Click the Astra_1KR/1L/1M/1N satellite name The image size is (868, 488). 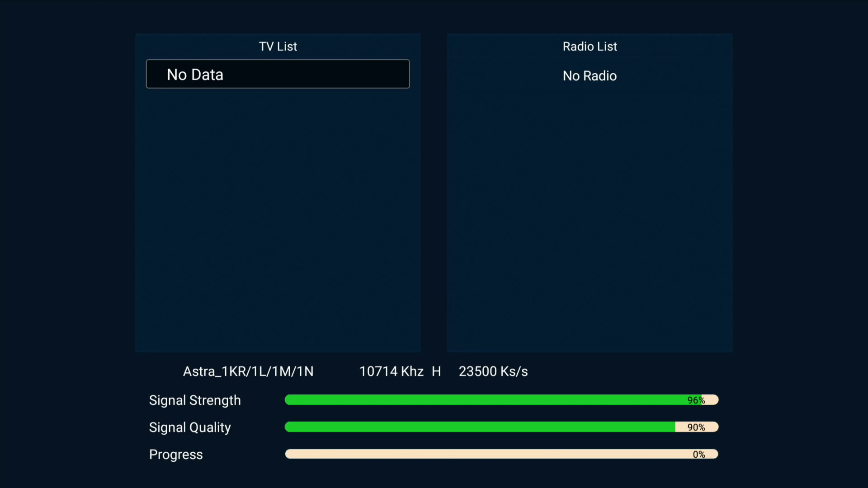tap(248, 371)
